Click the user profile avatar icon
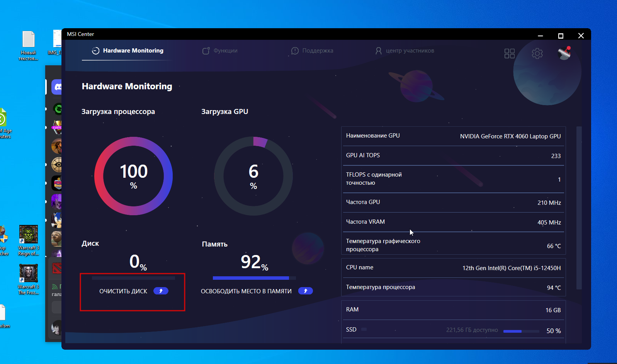This screenshot has width=617, height=364. [x=564, y=53]
